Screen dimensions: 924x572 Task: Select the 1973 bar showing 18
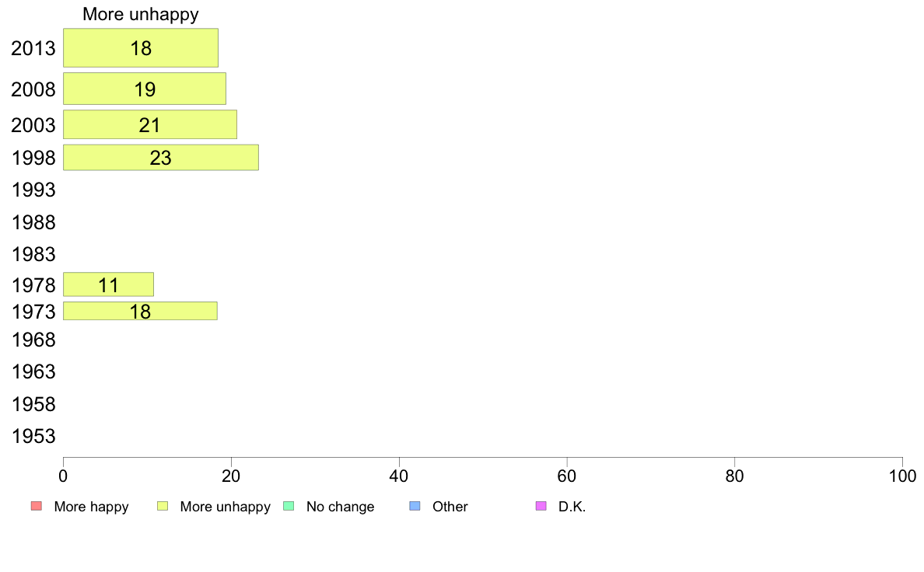point(140,311)
